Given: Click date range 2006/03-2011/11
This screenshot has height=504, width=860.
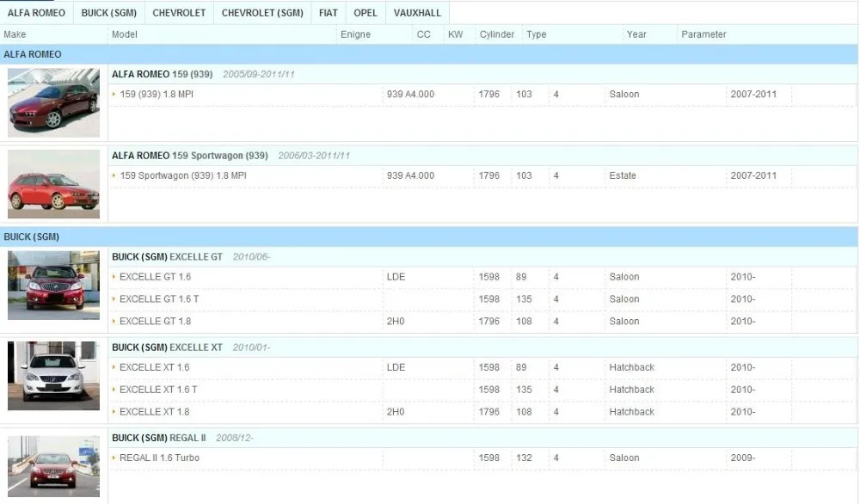Looking at the screenshot, I should [x=314, y=156].
